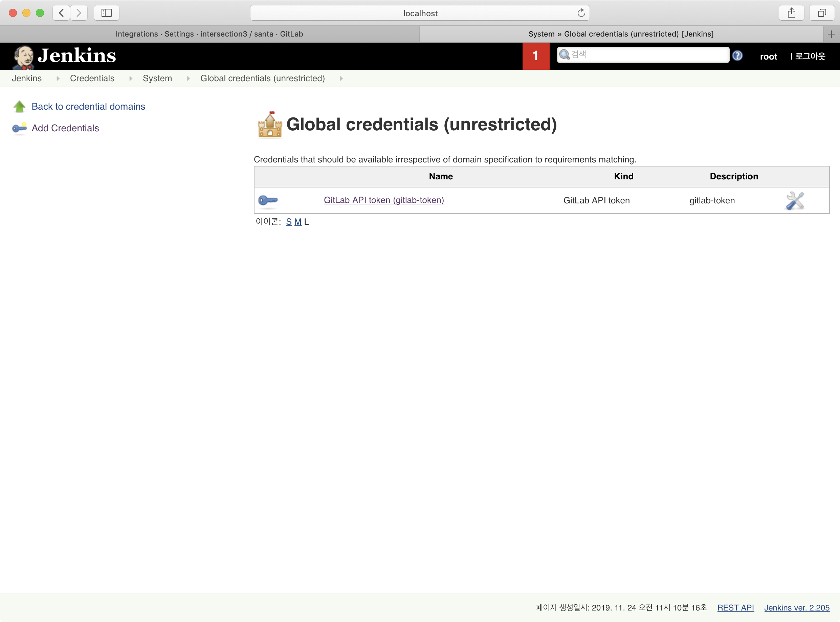The width and height of the screenshot is (840, 622).
Task: Reload the page with refresh icon
Action: click(581, 13)
